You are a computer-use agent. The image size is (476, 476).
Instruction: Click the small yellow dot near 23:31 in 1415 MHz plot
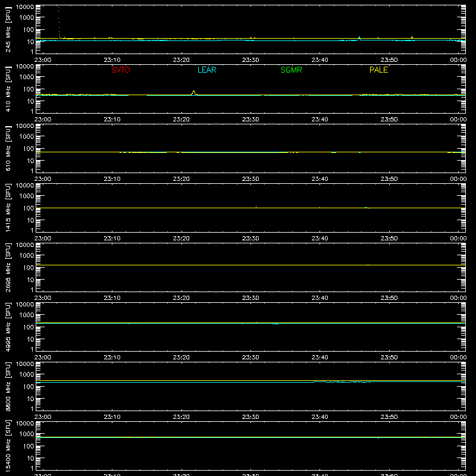(256, 206)
